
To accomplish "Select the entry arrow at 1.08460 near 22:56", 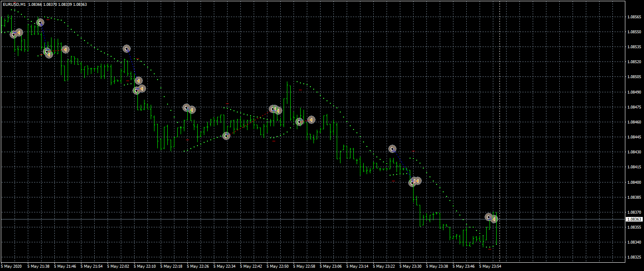I will (x=299, y=122).
